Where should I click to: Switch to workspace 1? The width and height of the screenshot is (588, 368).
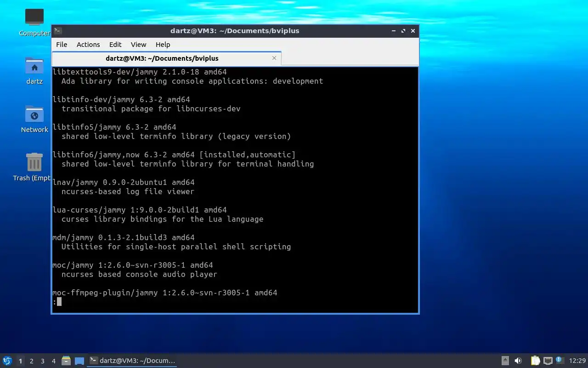point(20,361)
